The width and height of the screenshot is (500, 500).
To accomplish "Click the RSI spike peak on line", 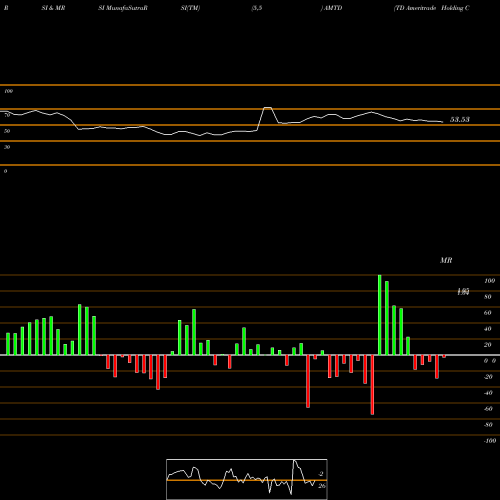I will coord(268,108).
